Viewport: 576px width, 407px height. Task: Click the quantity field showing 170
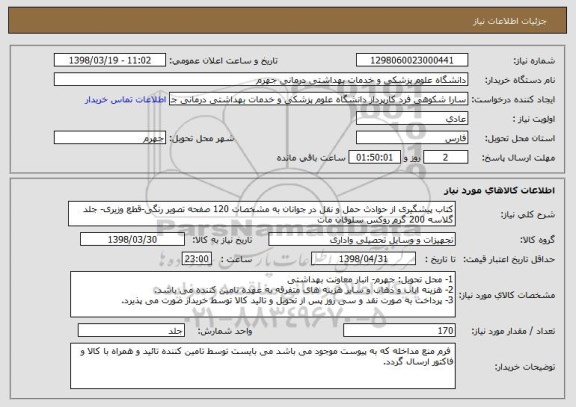pyautogui.click(x=399, y=330)
